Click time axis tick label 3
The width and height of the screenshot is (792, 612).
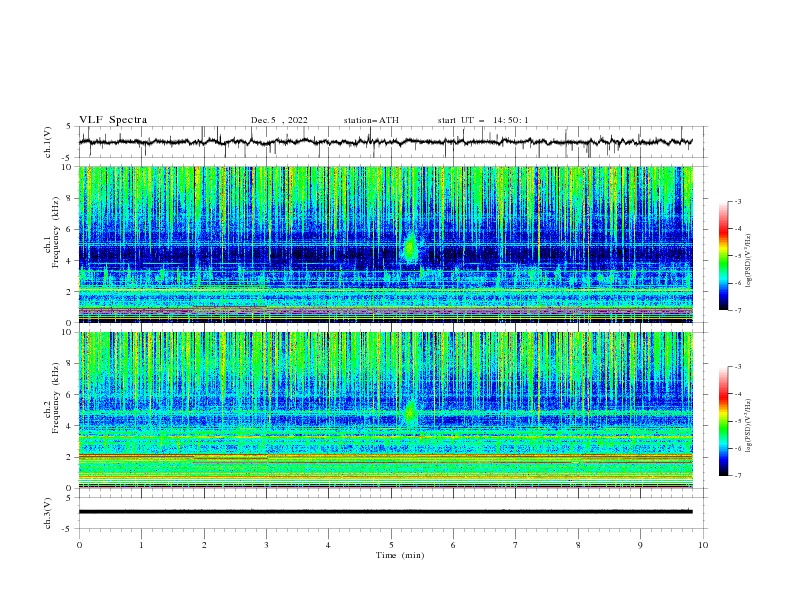[x=266, y=545]
